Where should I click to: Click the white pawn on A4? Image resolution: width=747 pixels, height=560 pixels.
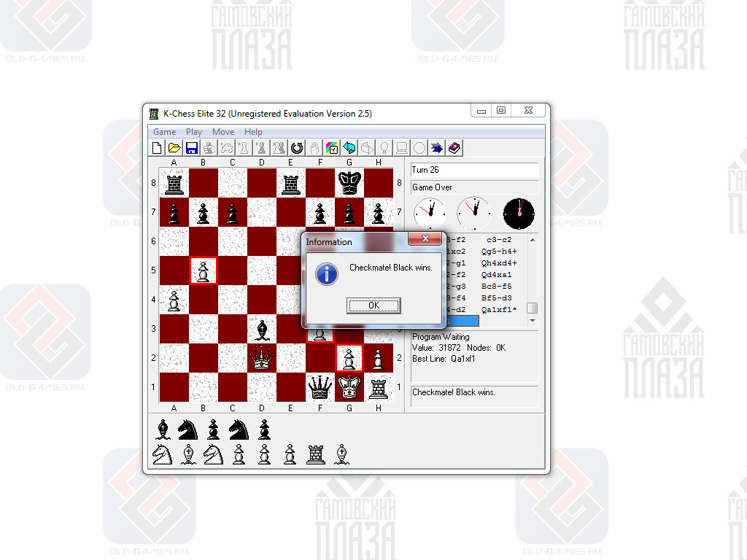pyautogui.click(x=174, y=301)
